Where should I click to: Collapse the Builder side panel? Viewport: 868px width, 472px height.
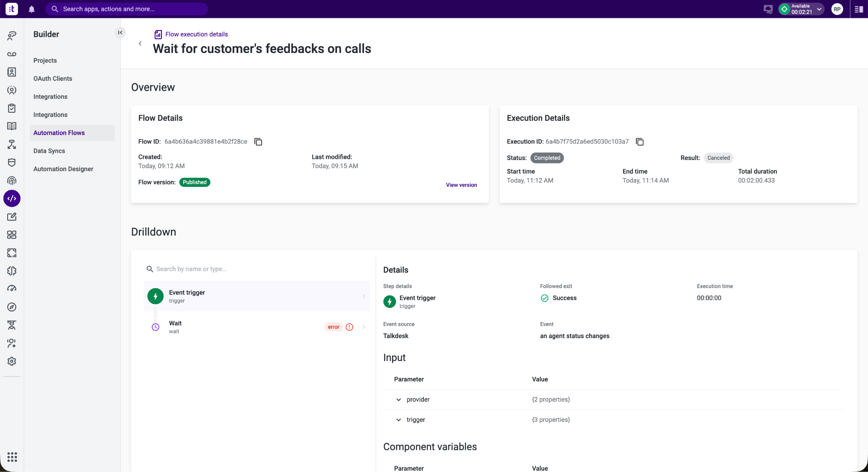point(120,33)
